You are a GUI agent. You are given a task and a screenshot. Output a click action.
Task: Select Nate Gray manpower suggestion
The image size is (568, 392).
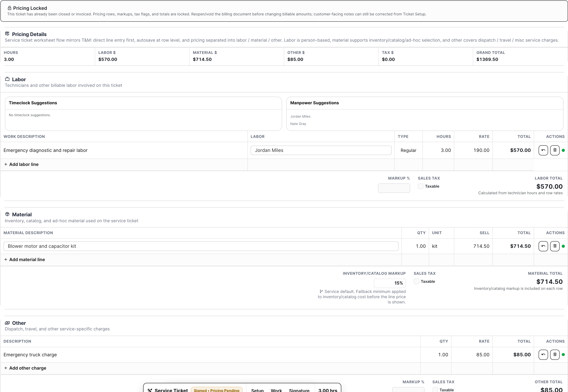[x=298, y=124]
